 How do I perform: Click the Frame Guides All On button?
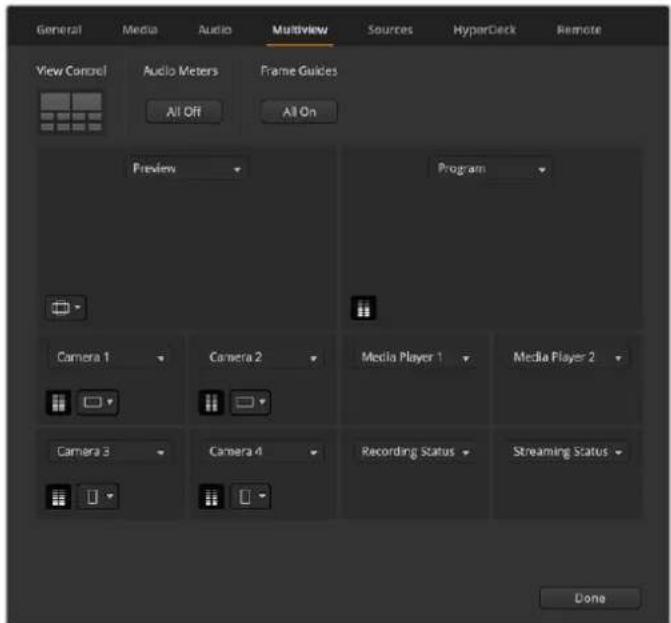click(x=299, y=112)
